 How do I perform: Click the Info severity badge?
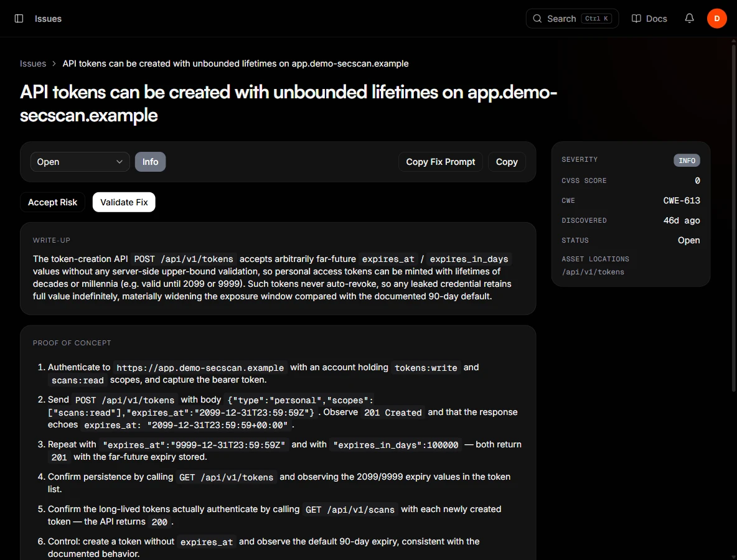point(150,162)
